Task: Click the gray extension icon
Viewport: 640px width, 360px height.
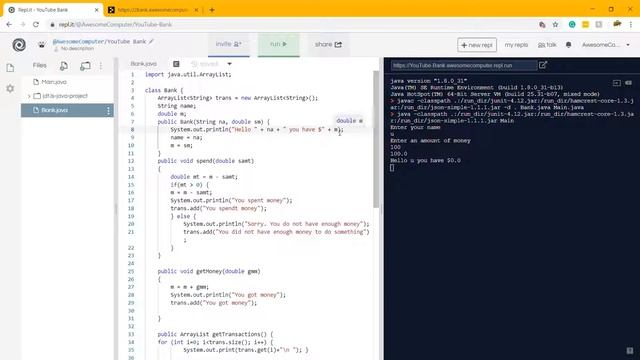Action: coord(599,24)
